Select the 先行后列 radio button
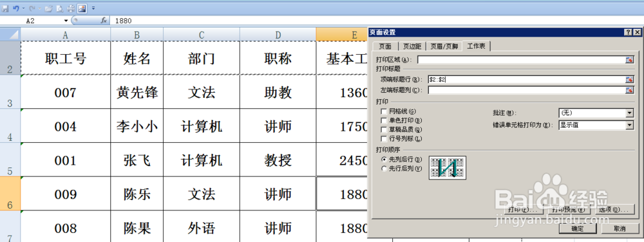This screenshot has width=644, height=242. tap(384, 168)
